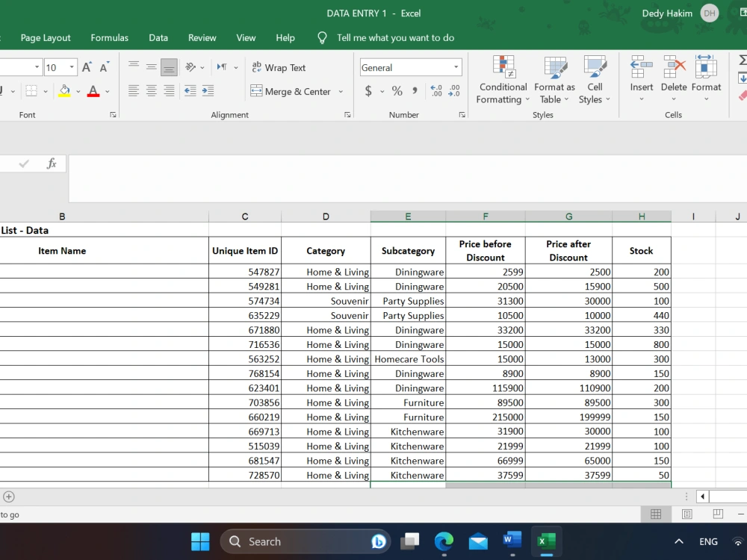Apply red font color

pos(93,90)
